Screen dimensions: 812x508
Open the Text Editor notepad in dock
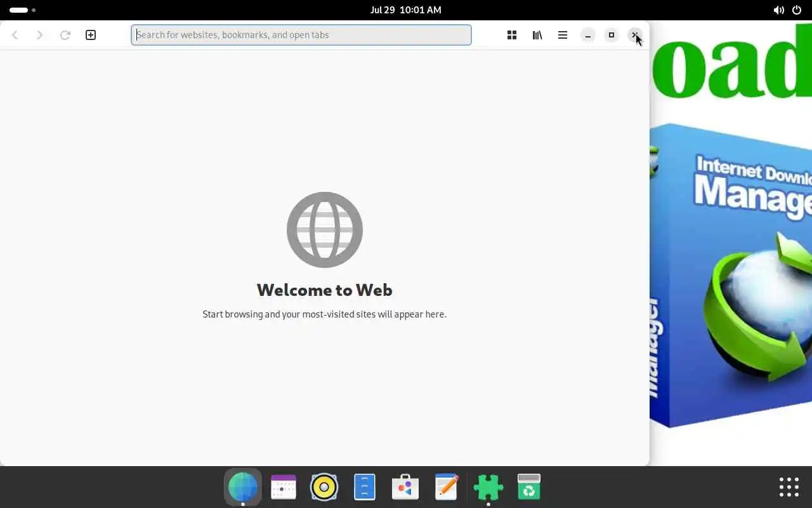(x=446, y=487)
